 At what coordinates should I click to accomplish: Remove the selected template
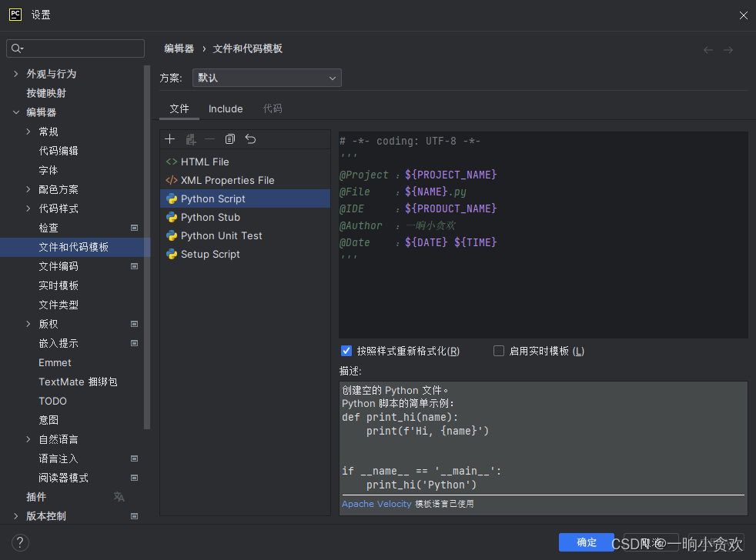click(209, 138)
